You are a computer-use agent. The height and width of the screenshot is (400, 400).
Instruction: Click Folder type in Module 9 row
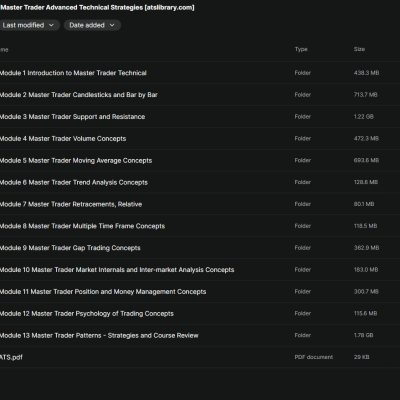click(303, 248)
